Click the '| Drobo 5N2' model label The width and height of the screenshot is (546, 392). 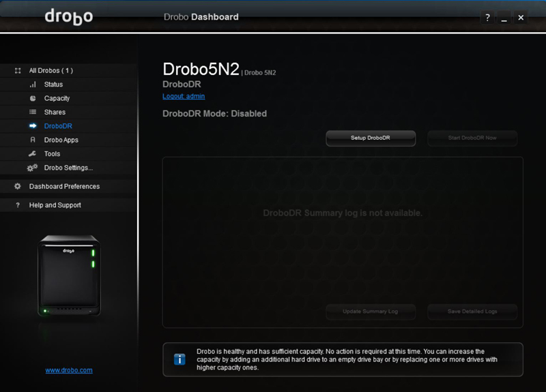coord(259,73)
